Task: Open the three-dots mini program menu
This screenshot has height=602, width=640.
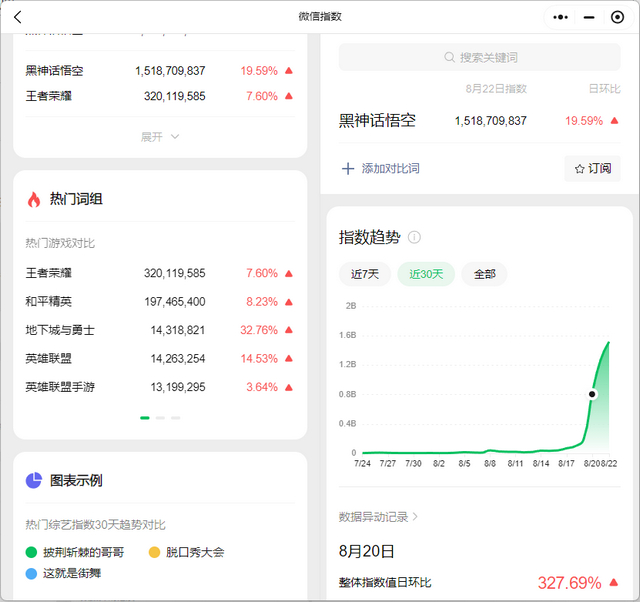Action: point(560,17)
